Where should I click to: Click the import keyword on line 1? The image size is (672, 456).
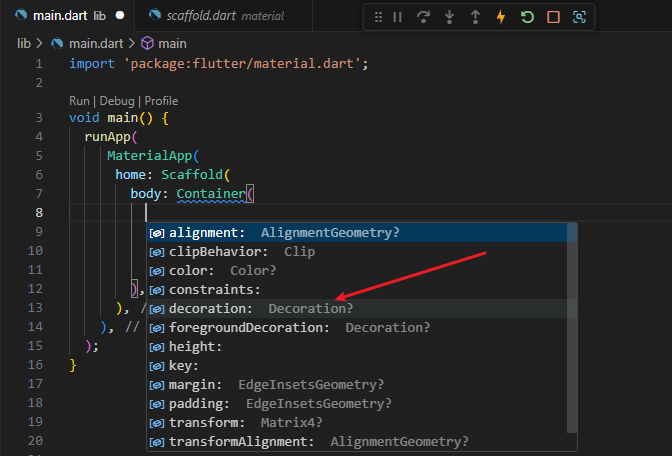tap(92, 64)
